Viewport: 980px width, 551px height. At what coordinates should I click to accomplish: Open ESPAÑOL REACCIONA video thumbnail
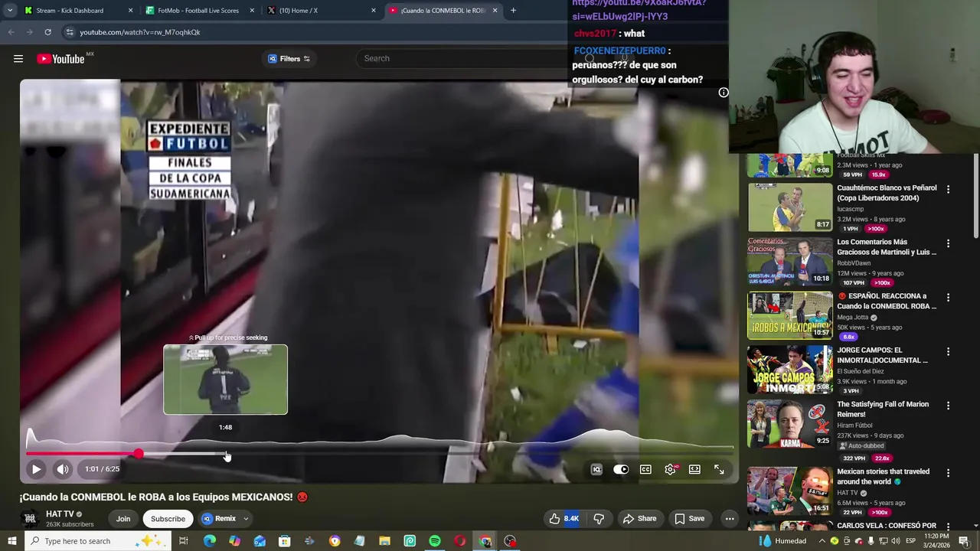coord(790,315)
